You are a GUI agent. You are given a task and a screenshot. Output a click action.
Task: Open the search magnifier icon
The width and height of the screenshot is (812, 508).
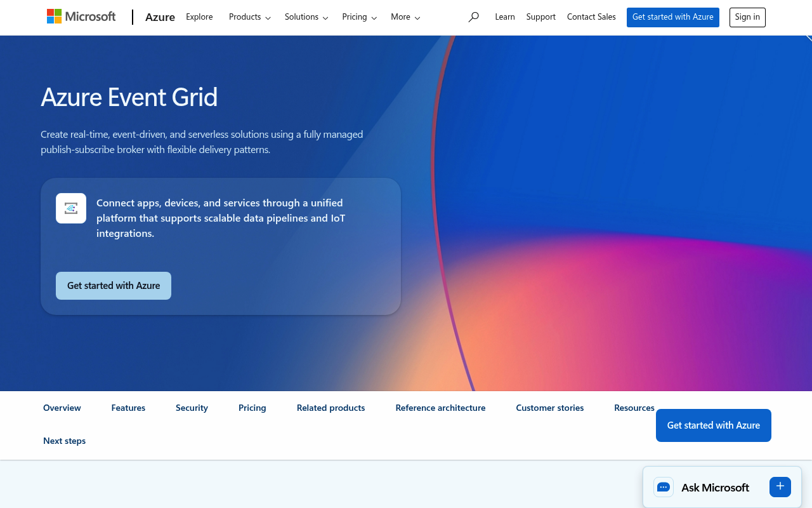coord(473,17)
